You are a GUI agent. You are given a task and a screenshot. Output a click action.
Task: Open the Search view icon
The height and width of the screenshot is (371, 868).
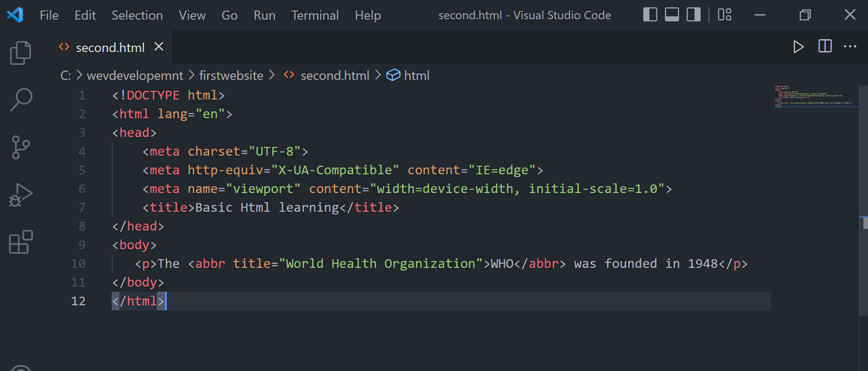(x=21, y=99)
